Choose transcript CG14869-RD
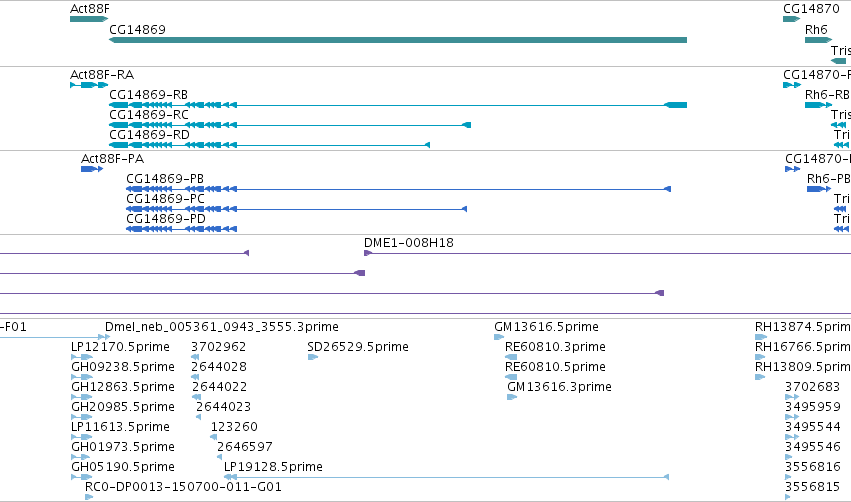The height and width of the screenshot is (502, 851). click(149, 134)
